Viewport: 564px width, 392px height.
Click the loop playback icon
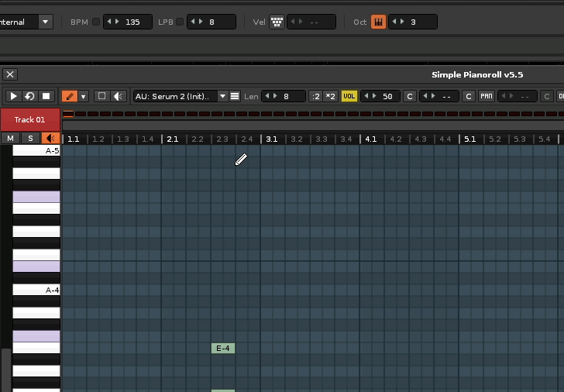(29, 96)
